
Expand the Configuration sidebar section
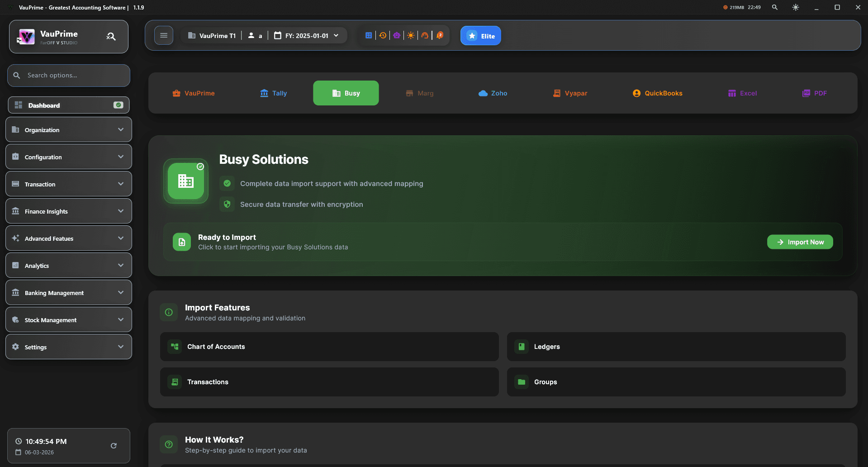69,157
